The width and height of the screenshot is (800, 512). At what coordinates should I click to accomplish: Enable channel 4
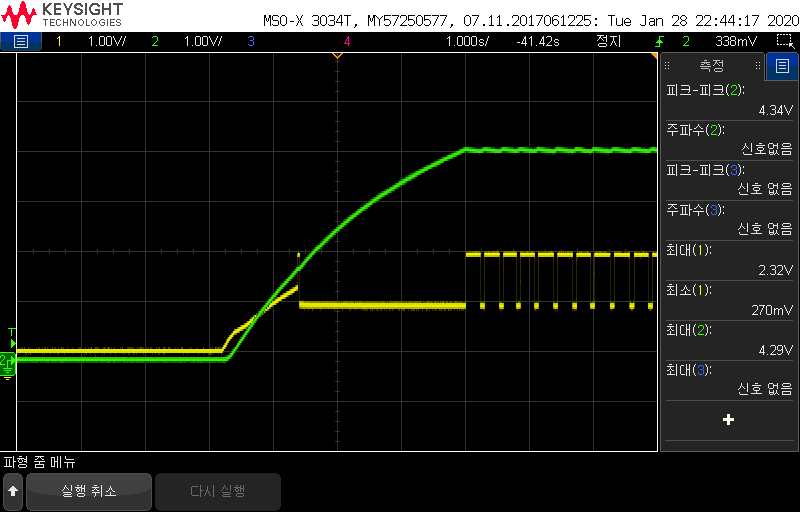[x=347, y=41]
